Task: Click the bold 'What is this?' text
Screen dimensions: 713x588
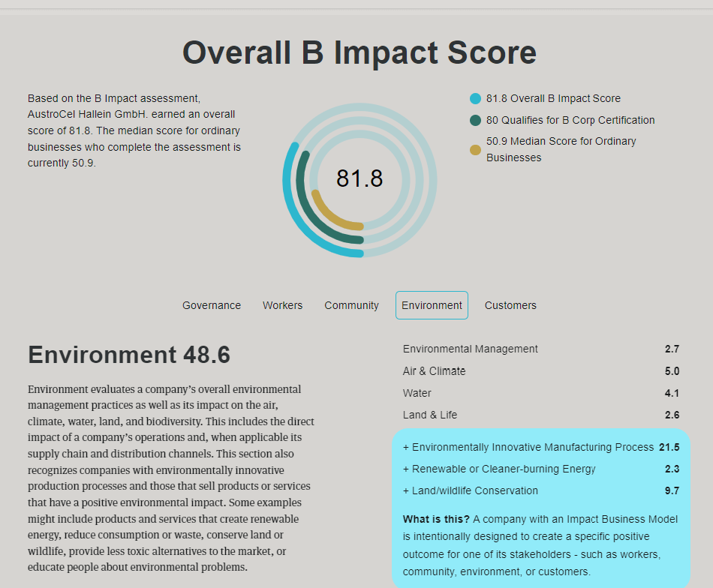Action: click(x=436, y=519)
